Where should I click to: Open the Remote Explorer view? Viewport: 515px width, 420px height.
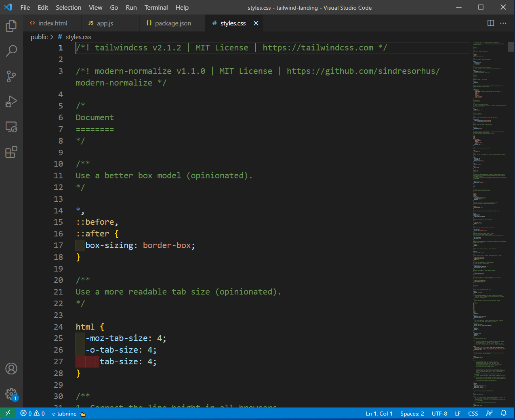[x=11, y=127]
